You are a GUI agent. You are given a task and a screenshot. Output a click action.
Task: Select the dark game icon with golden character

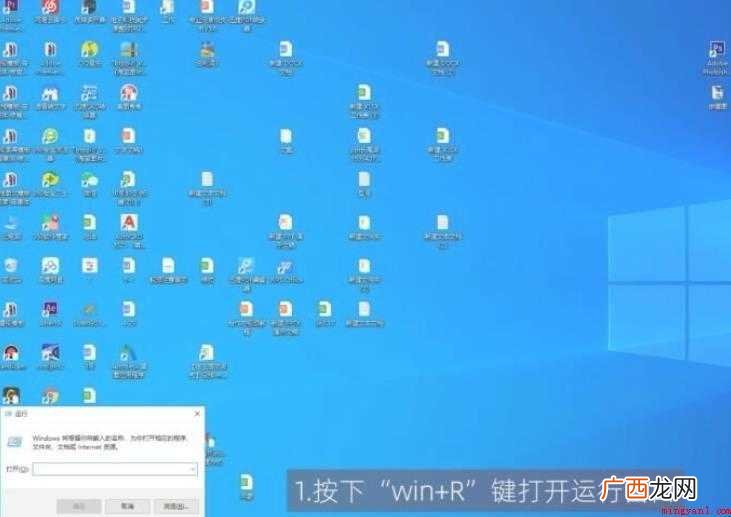coord(10,396)
